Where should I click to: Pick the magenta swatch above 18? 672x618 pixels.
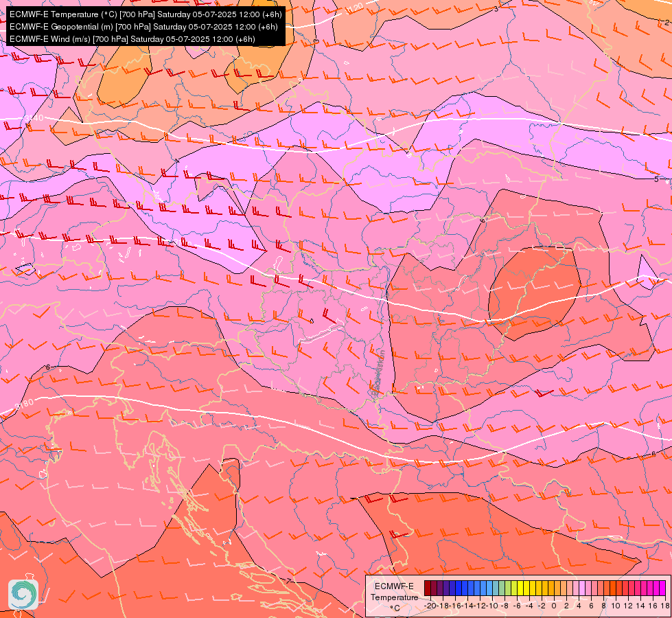click(x=662, y=586)
